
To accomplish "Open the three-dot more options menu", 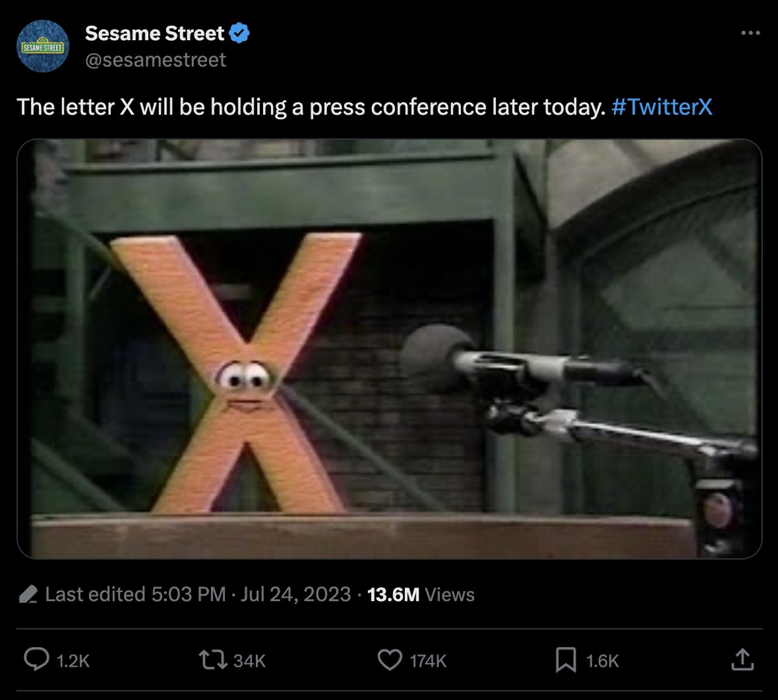I will tap(751, 33).
